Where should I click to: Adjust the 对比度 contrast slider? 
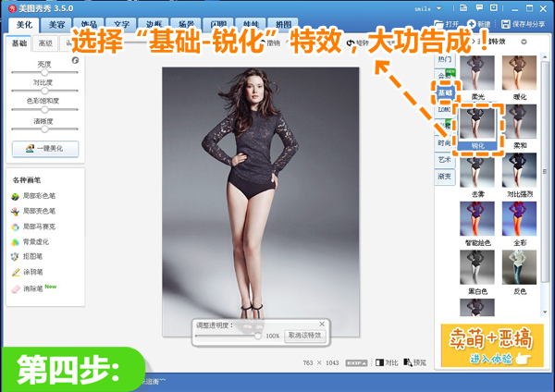44,91
